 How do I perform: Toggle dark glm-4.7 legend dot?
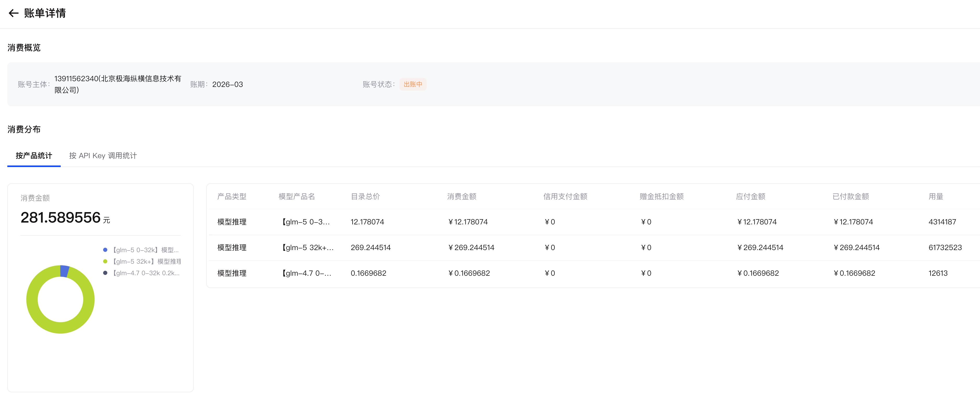tap(105, 273)
